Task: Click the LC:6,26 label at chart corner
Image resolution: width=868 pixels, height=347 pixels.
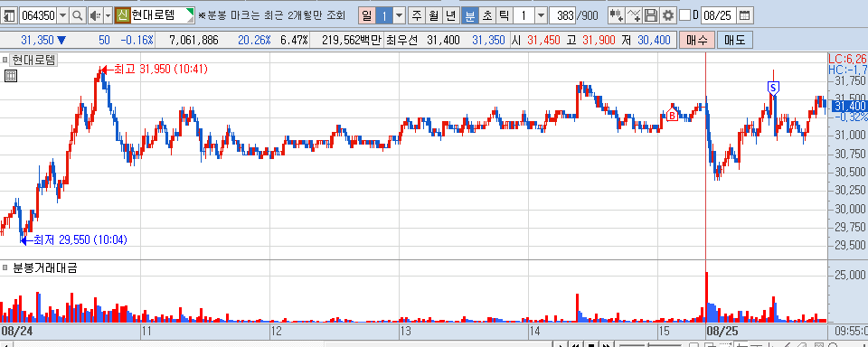Action: (x=847, y=59)
